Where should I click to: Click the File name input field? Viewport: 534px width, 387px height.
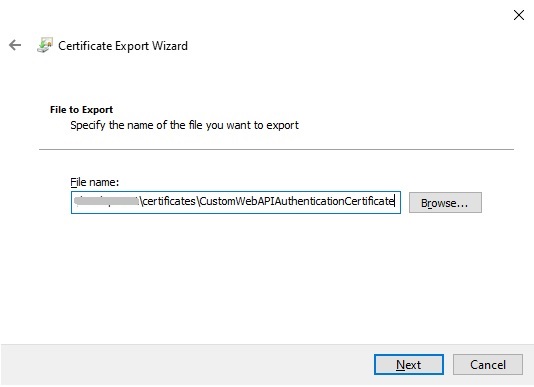click(x=236, y=202)
